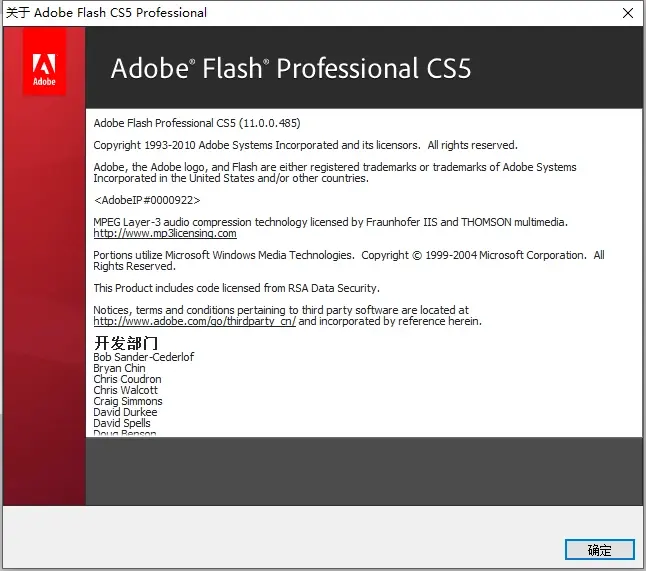Click the MPEG Layer-3 audio licensing text
The image size is (646, 571).
[x=330, y=222]
